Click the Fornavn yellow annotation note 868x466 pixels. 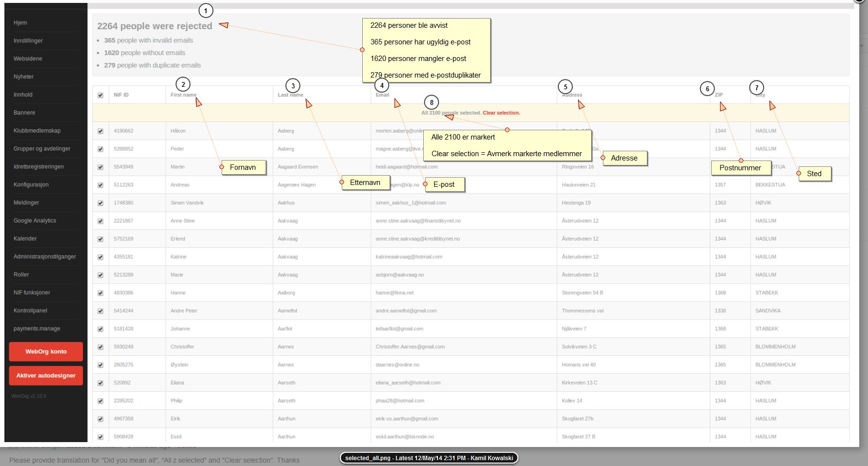[x=243, y=167]
